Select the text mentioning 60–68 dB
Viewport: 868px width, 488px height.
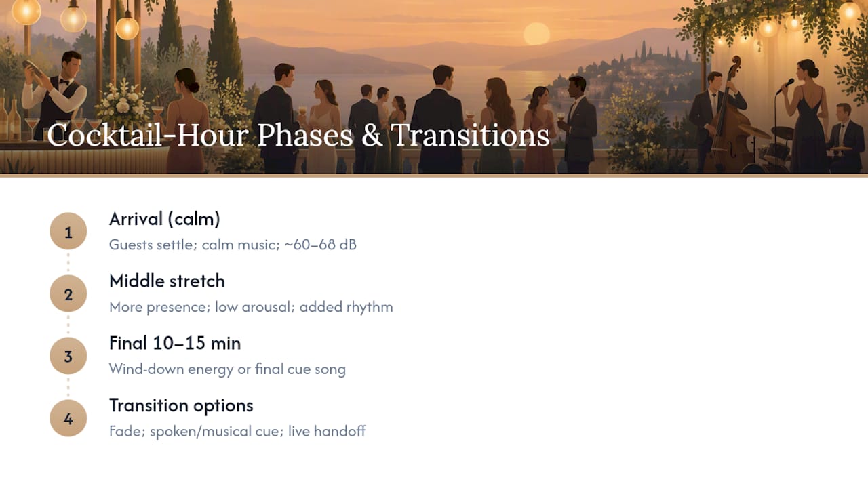tap(233, 245)
